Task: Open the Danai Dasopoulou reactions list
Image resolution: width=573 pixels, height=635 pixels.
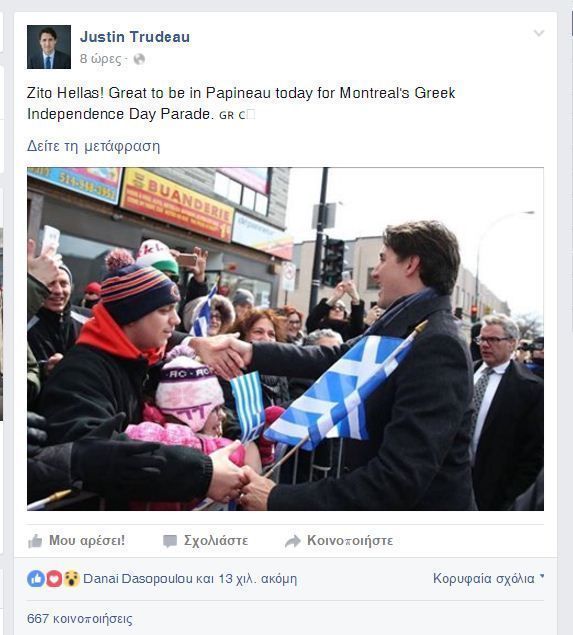Action: click(190, 579)
